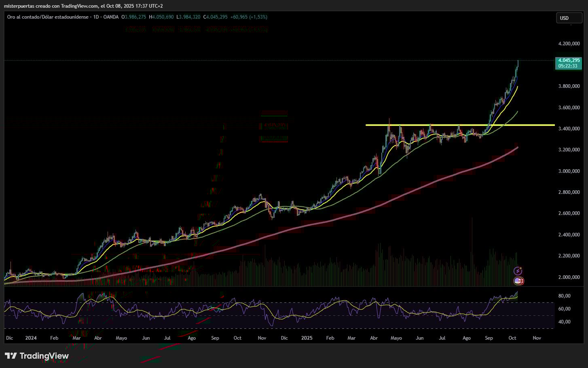Click the RSI 60,00 scale label

pos(564,309)
